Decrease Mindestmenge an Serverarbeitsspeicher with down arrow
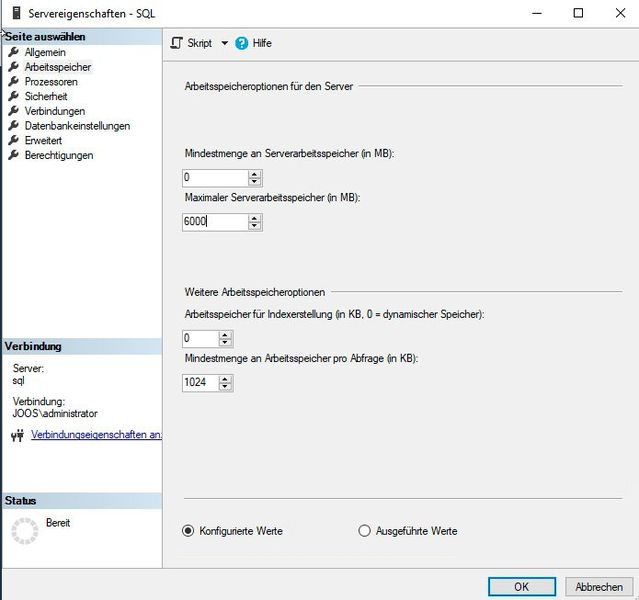The height and width of the screenshot is (600, 639). point(255,182)
